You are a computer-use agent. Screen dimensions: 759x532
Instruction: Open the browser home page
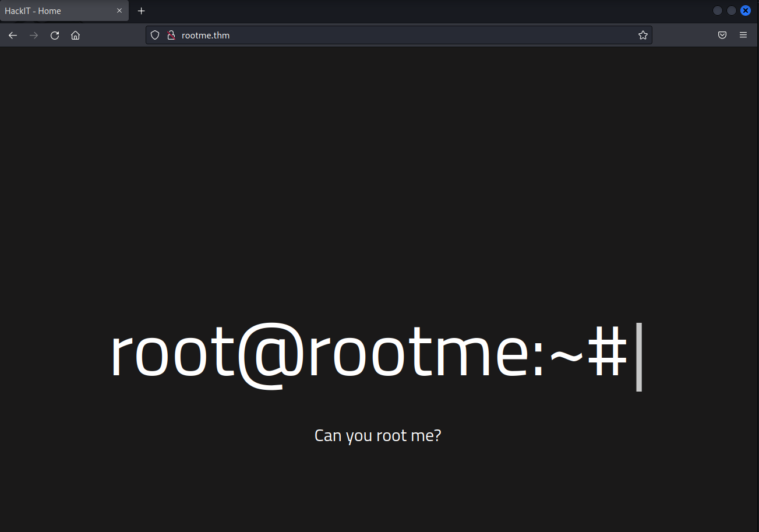click(75, 36)
